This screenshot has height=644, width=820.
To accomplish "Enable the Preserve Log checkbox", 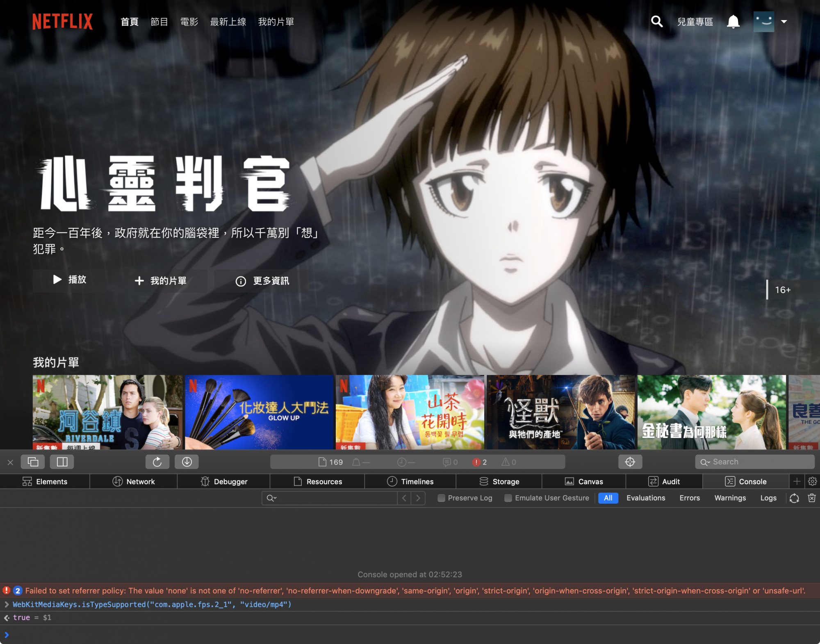I will [x=441, y=498].
